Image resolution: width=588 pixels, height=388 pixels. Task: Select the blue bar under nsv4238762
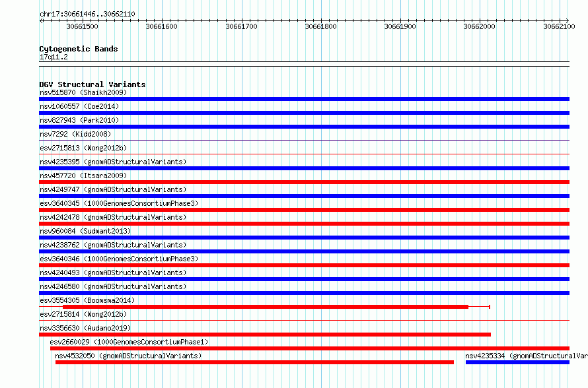[x=304, y=251]
